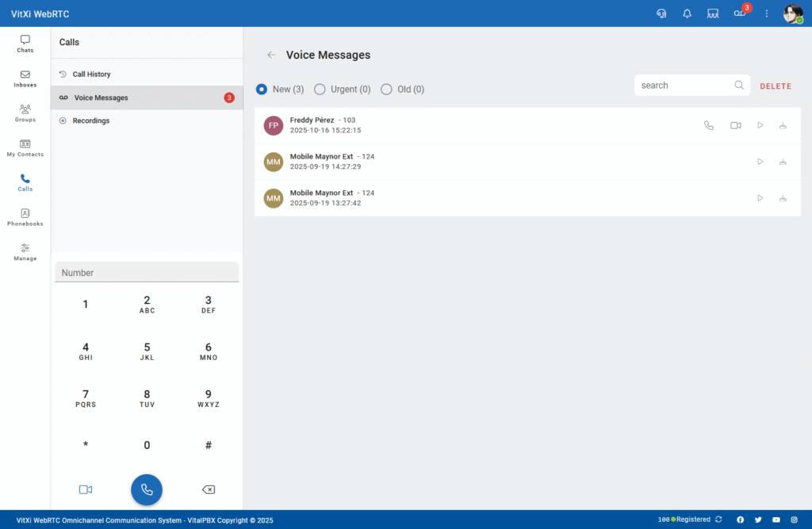The image size is (812, 529).
Task: Open Call History in the Calls panel
Action: coord(91,75)
